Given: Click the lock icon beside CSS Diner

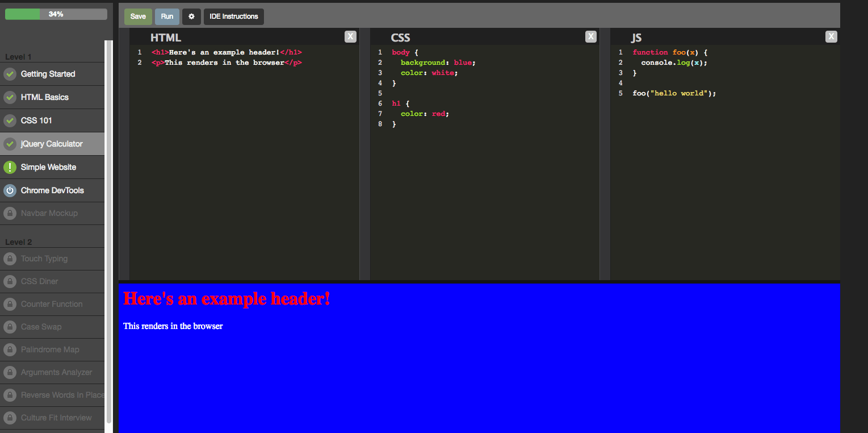Looking at the screenshot, I should tap(10, 281).
